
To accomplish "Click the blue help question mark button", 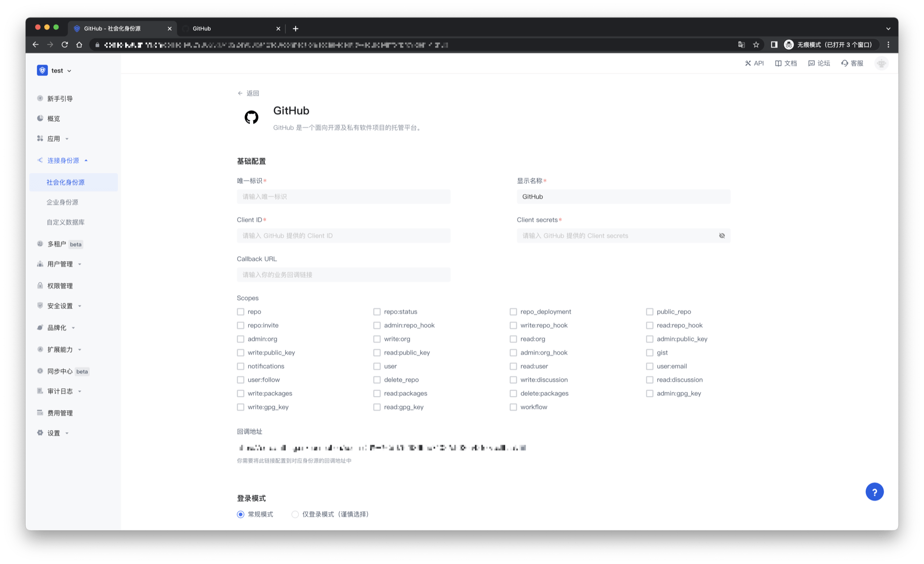I will click(x=874, y=492).
